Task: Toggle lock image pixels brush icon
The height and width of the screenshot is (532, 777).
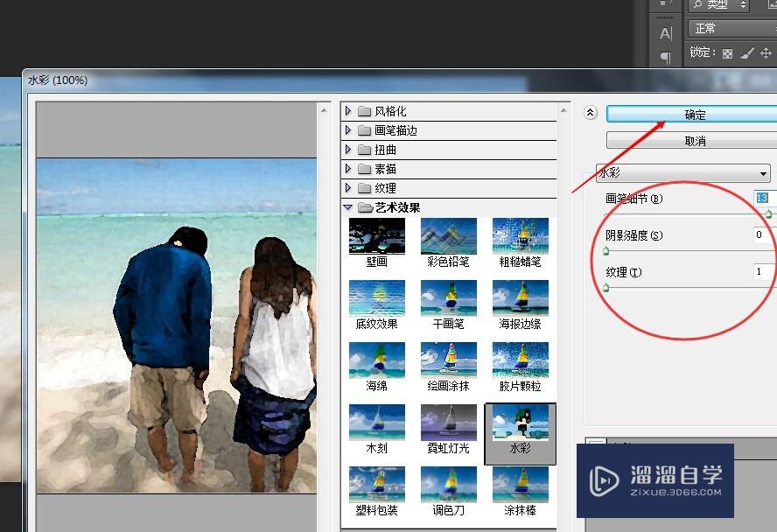Action: click(x=747, y=53)
